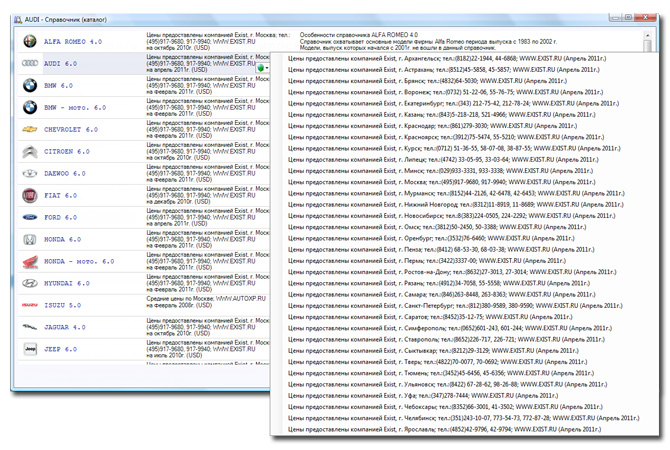
Task: Click the Chevrolet bowtie logo
Action: pyautogui.click(x=29, y=129)
